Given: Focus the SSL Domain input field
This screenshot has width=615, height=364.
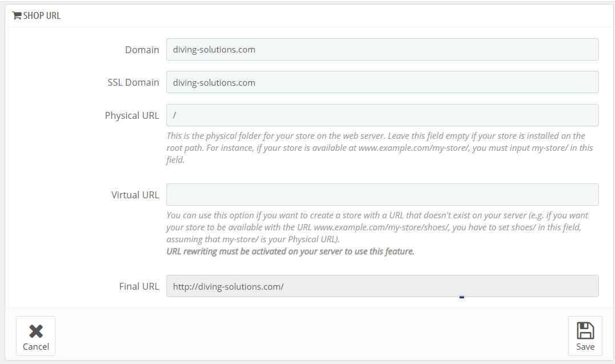Looking at the screenshot, I should coord(382,82).
